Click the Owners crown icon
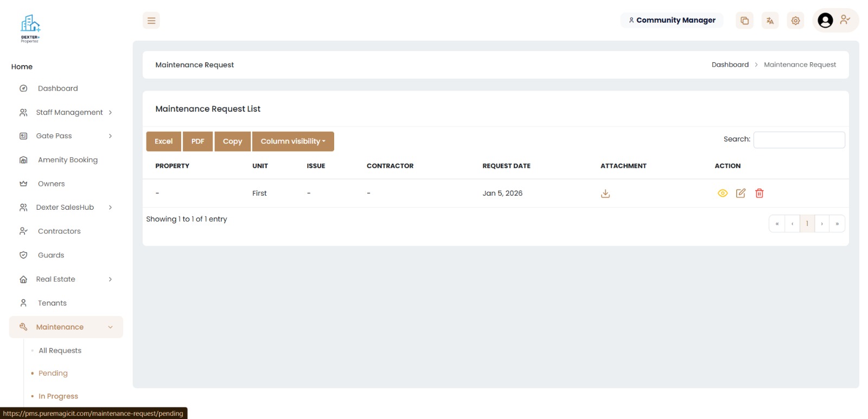The width and height of the screenshot is (868, 419). [x=23, y=184]
